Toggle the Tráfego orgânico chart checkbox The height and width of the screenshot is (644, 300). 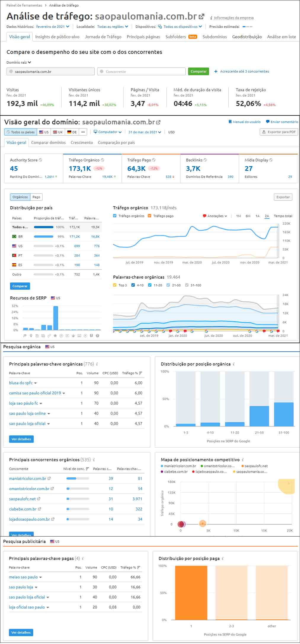click(115, 216)
